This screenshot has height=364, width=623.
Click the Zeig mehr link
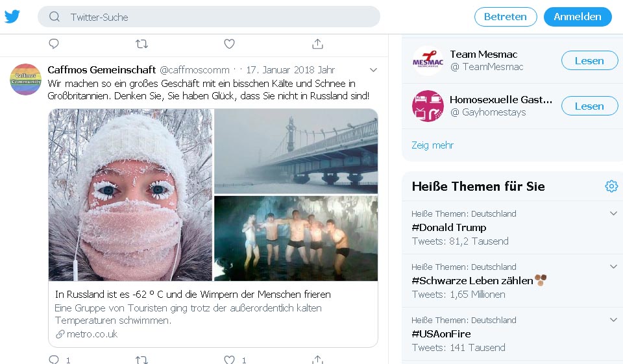(432, 145)
